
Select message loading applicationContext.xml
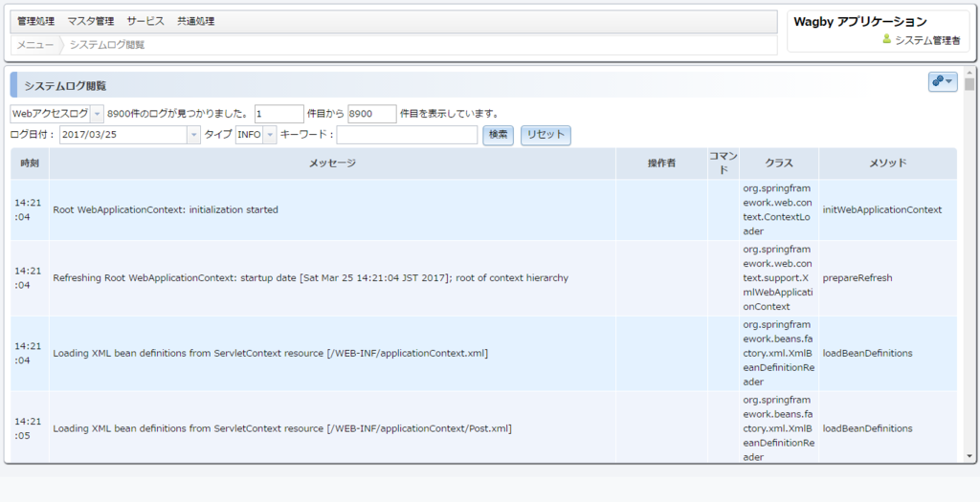[x=270, y=354]
